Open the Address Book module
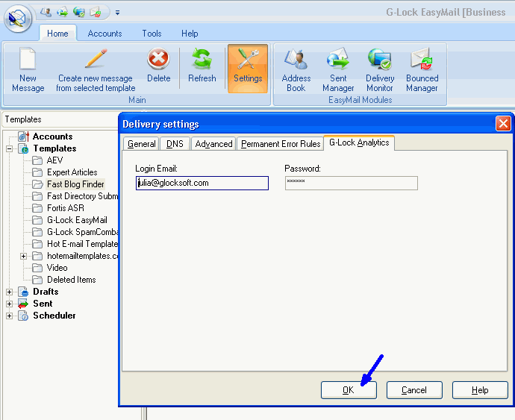Viewport: 515px width, 420px height. [x=296, y=69]
